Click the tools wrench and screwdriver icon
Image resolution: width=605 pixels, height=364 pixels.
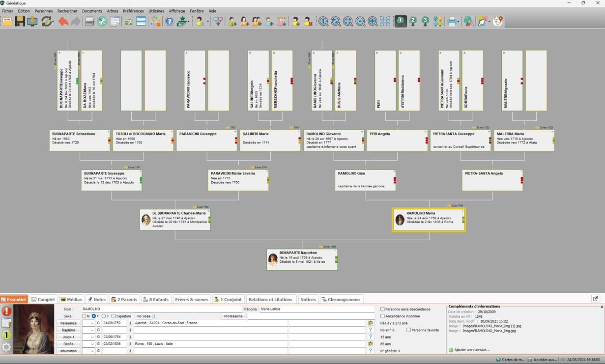click(102, 22)
